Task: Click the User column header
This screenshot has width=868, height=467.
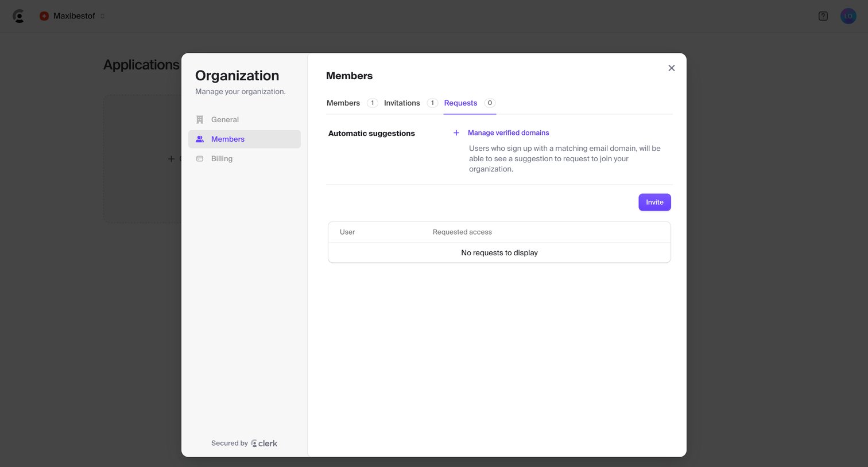Action: (347, 232)
